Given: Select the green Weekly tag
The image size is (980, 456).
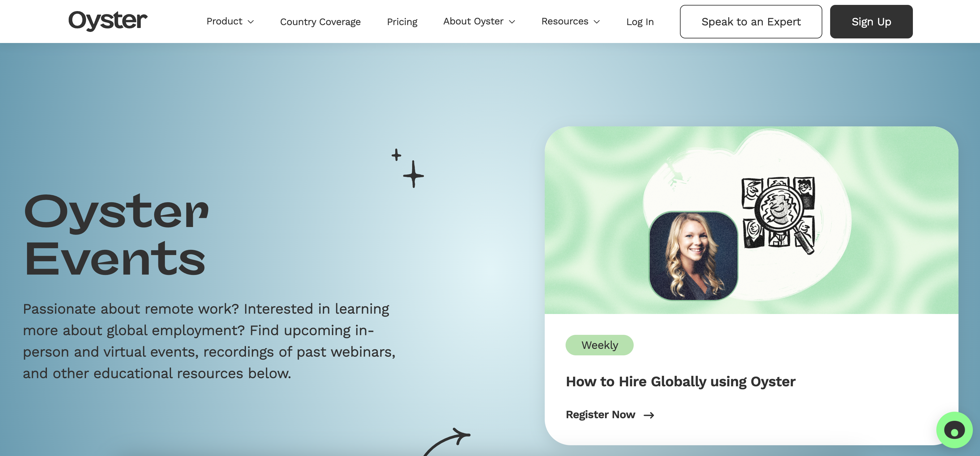Looking at the screenshot, I should (599, 345).
